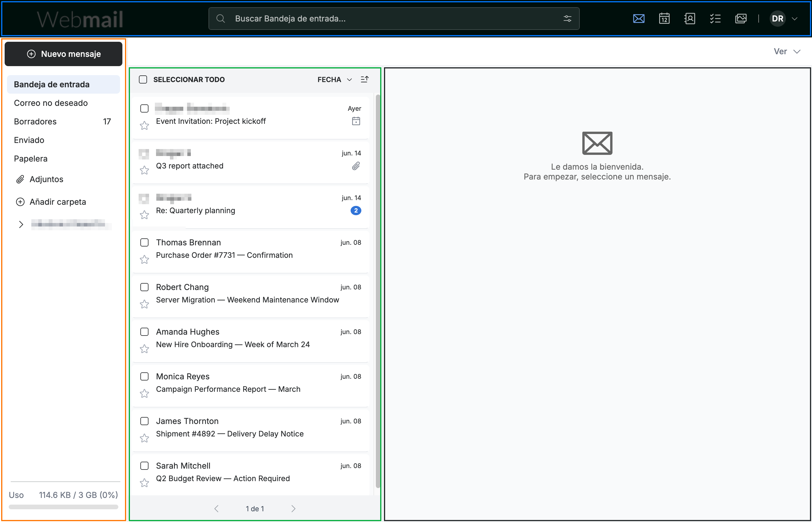The image size is (812, 522).
Task: Star the Shipment #4892 message
Action: click(144, 438)
